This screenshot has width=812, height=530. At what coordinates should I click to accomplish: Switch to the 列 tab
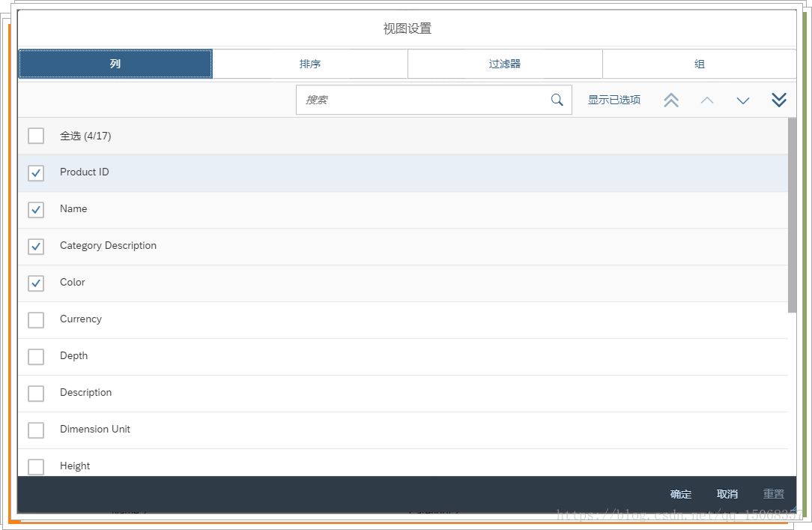[x=115, y=64]
